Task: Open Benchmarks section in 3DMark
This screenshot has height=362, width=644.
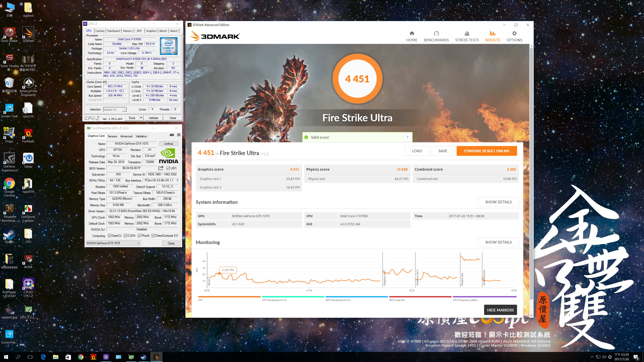Action: point(436,37)
